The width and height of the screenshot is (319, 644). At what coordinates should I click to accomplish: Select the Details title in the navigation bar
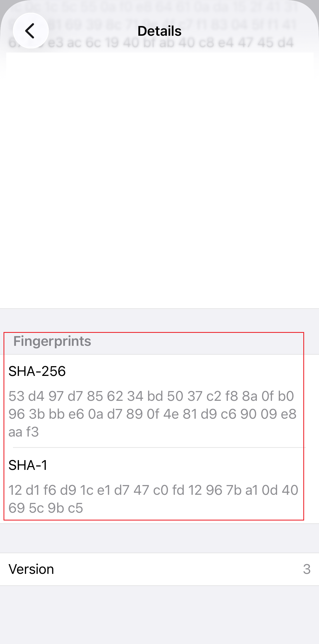(x=159, y=31)
